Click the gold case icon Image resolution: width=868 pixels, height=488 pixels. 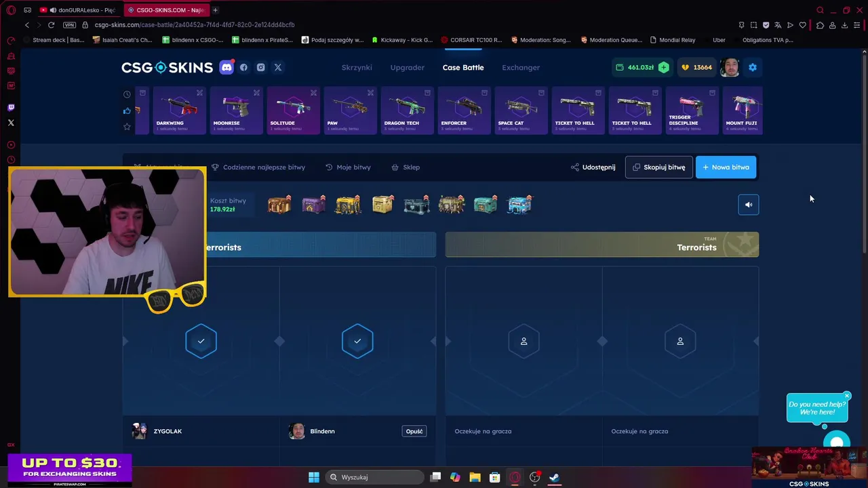click(382, 204)
